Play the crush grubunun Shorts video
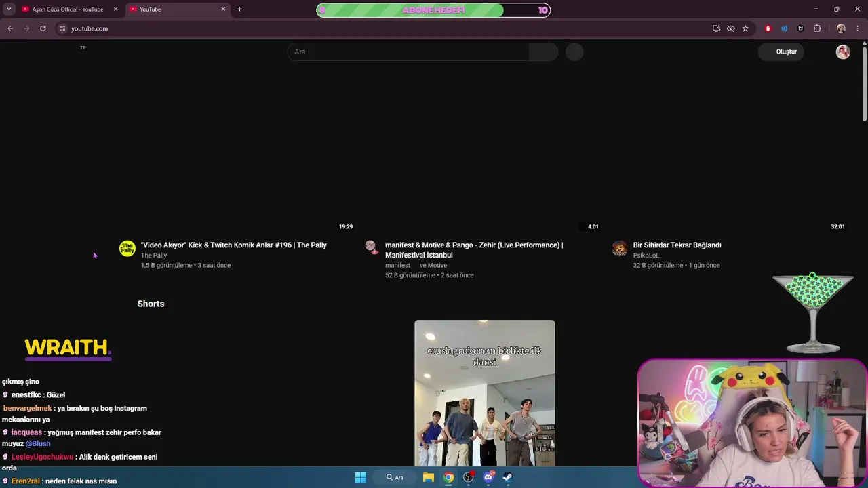 pos(485,393)
